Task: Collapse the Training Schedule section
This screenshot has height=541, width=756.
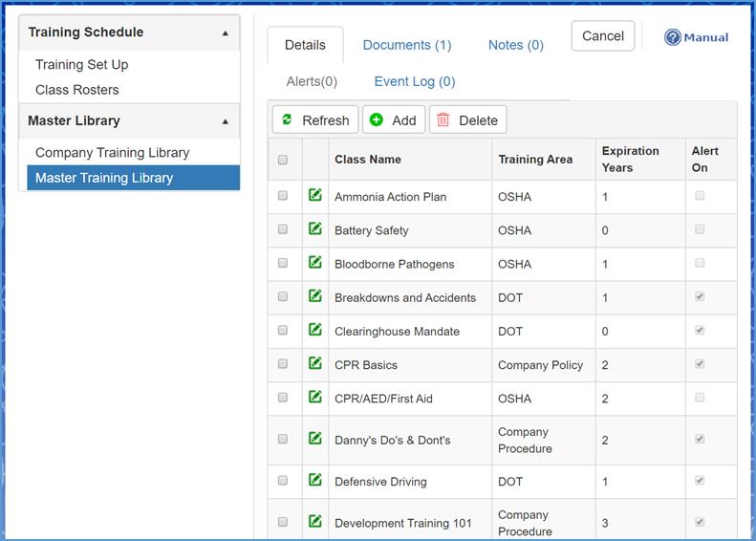Action: click(x=226, y=33)
